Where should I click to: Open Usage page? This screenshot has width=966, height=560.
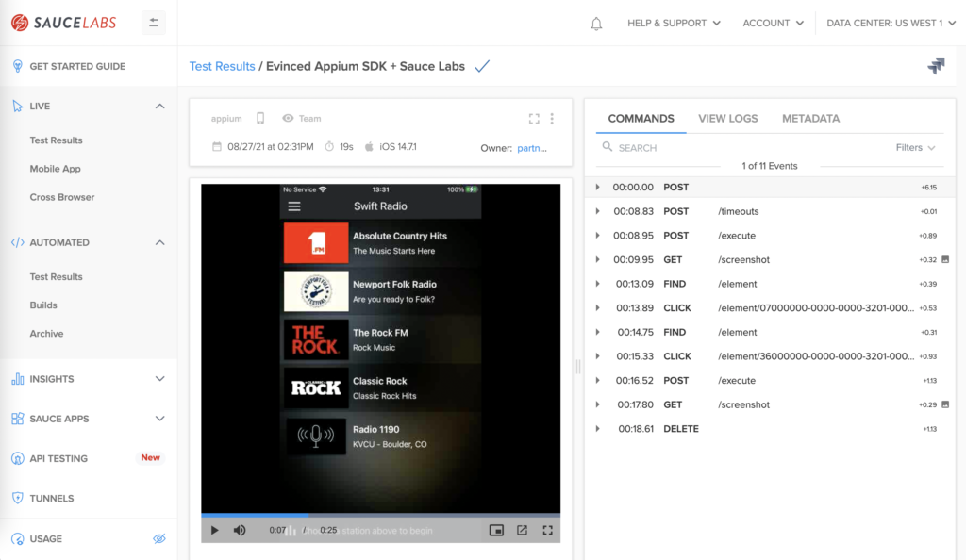[45, 539]
